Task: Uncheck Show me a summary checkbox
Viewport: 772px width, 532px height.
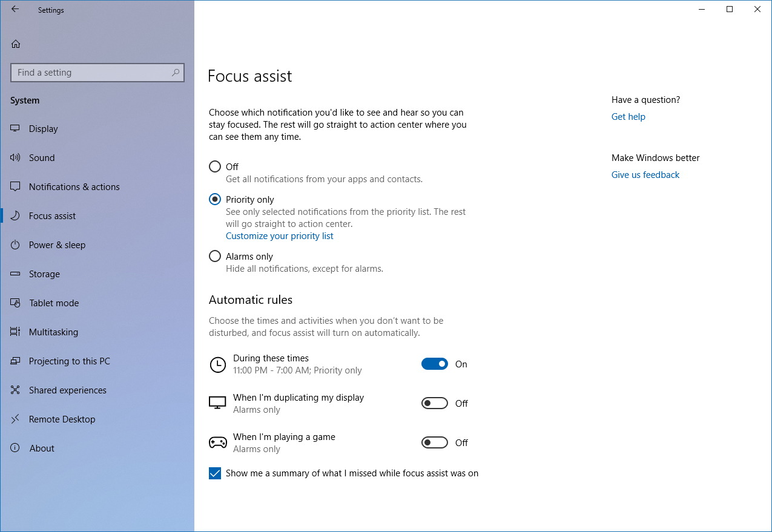Action: tap(215, 473)
